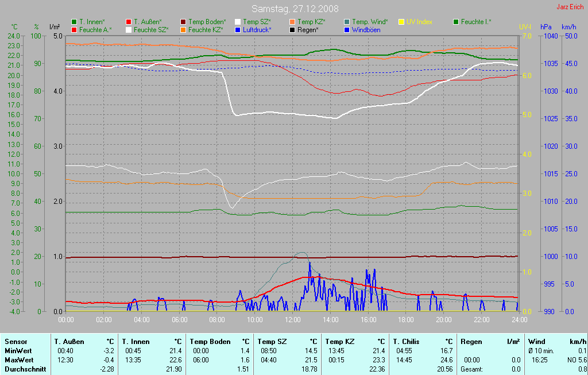Pick the teal Temp. Wind* legend swatch
Screen dimensions: 588x375
click(347, 22)
